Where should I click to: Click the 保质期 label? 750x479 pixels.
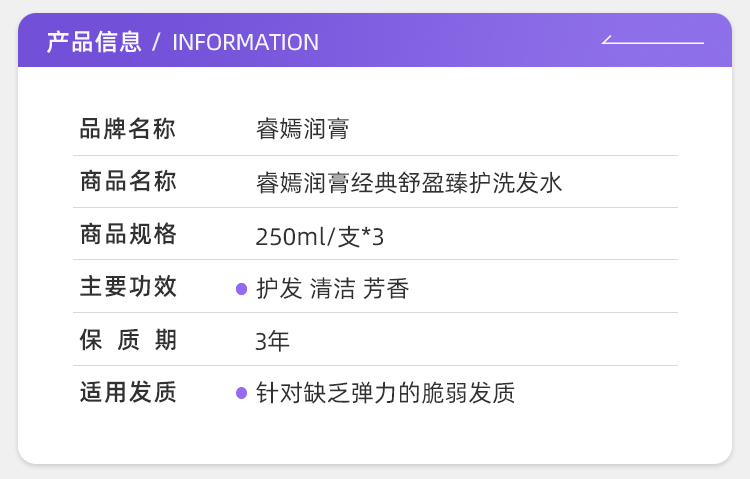point(128,340)
